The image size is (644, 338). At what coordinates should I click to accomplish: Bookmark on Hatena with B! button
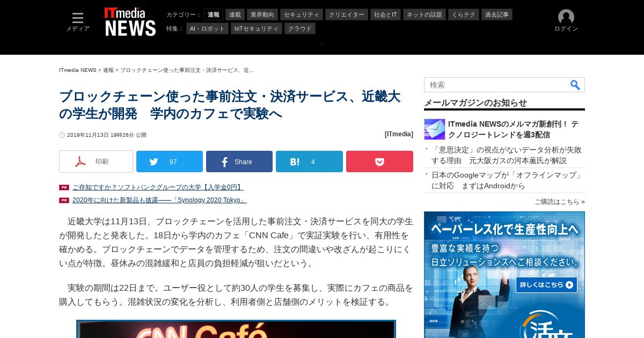tap(309, 161)
